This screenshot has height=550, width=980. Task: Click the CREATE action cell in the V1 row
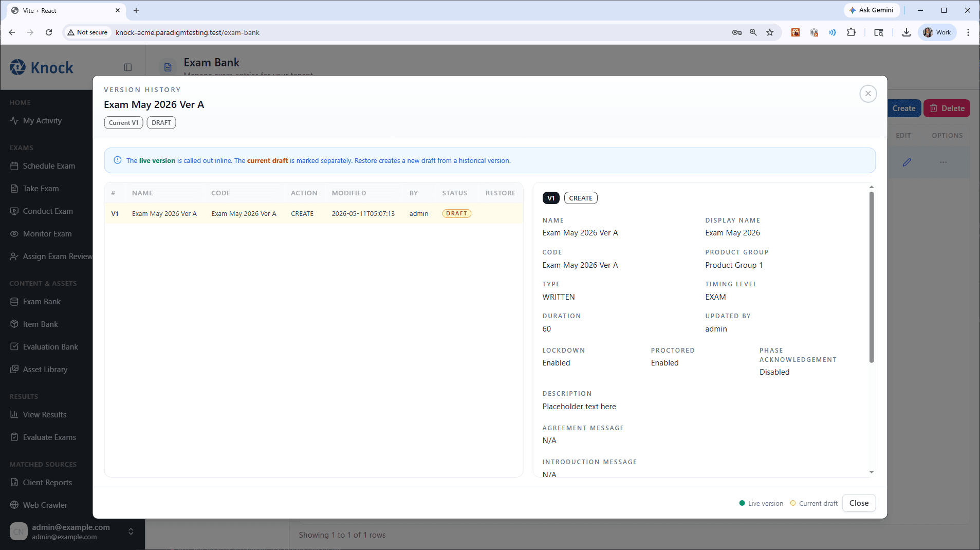[x=302, y=213]
